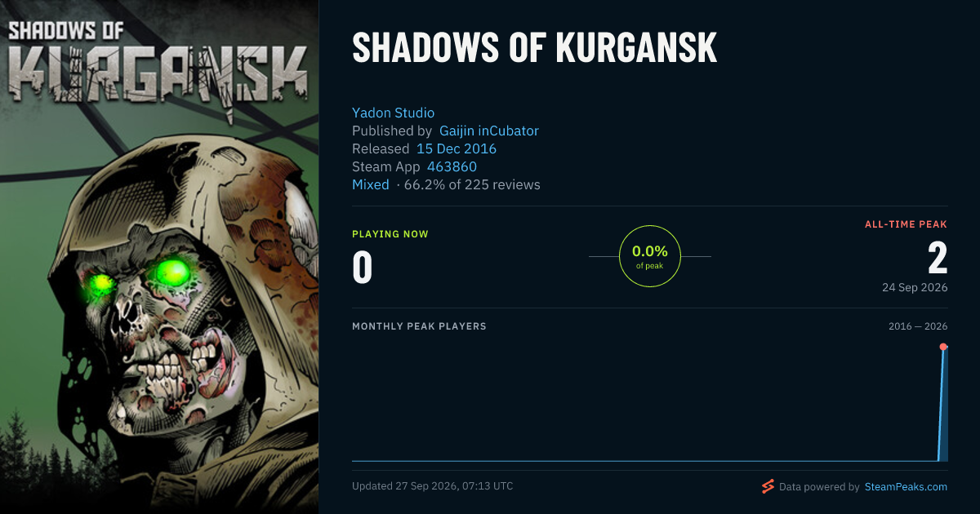
Task: Click the Monthly Peak Players label
Action: pyautogui.click(x=419, y=326)
